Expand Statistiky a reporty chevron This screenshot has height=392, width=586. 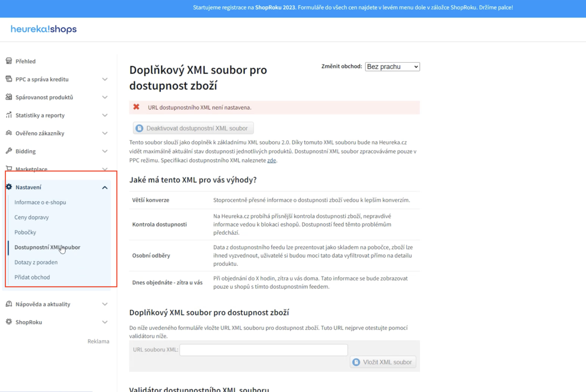pos(105,115)
